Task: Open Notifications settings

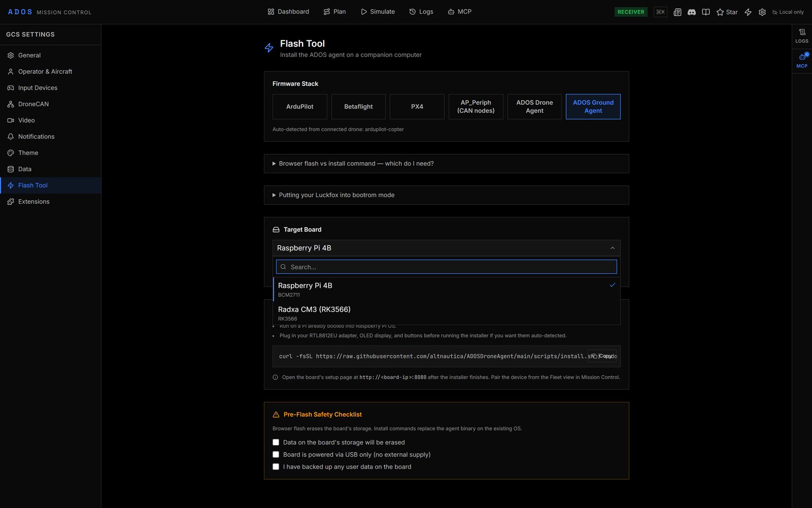Action: 51,137
